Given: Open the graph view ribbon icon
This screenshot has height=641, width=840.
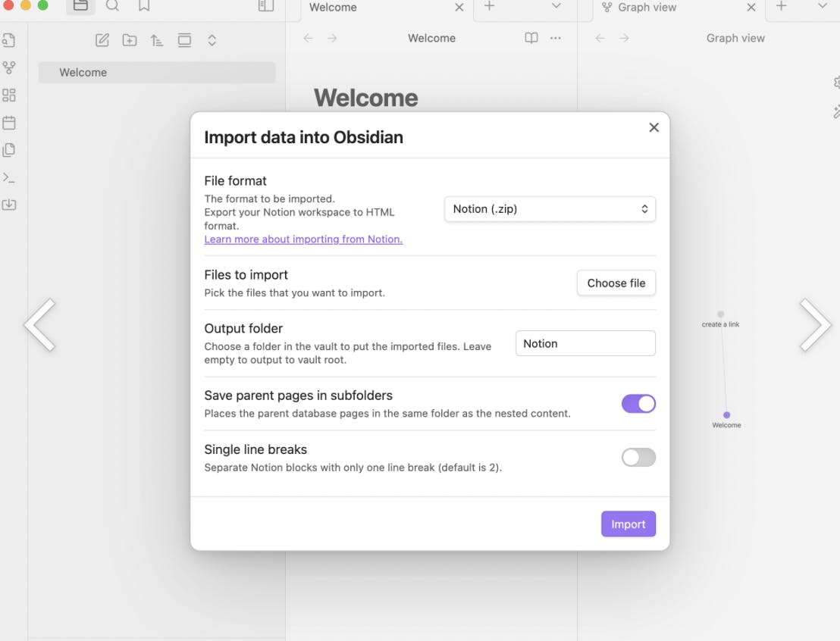Looking at the screenshot, I should pyautogui.click(x=9, y=68).
